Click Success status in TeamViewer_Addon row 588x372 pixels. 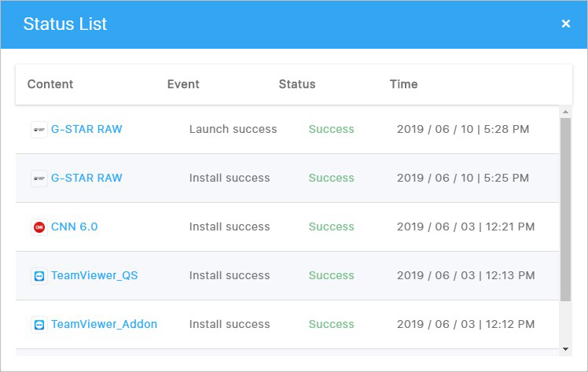point(331,324)
